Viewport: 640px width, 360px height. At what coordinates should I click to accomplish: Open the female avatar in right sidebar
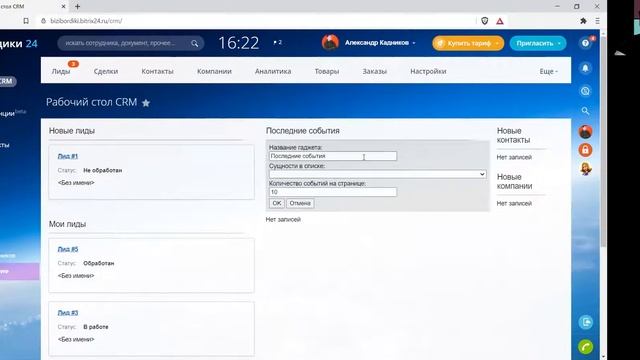click(585, 169)
